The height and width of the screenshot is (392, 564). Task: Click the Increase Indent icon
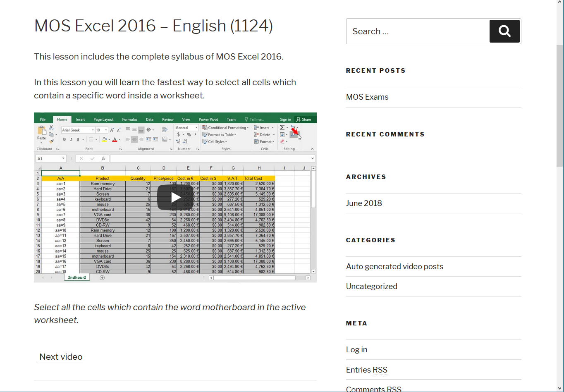click(155, 139)
